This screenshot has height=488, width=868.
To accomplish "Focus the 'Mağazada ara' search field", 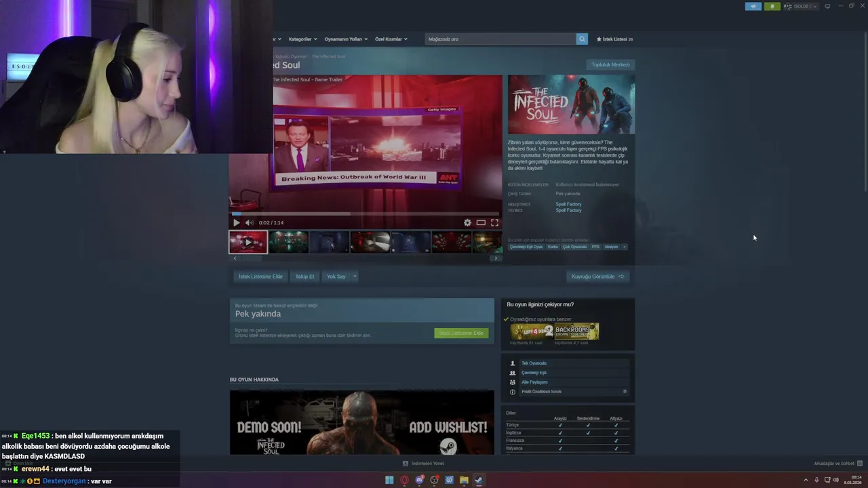I will 500,39.
